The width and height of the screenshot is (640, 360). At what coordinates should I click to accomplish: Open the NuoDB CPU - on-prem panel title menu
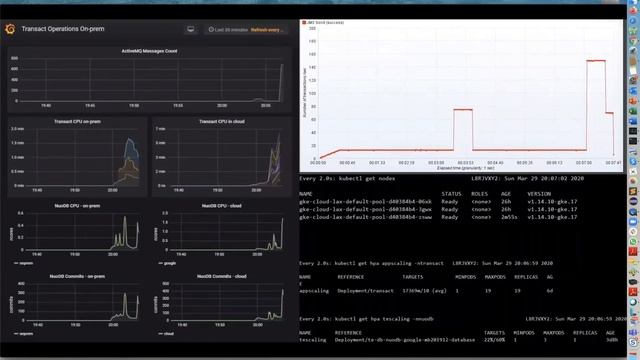(77, 206)
